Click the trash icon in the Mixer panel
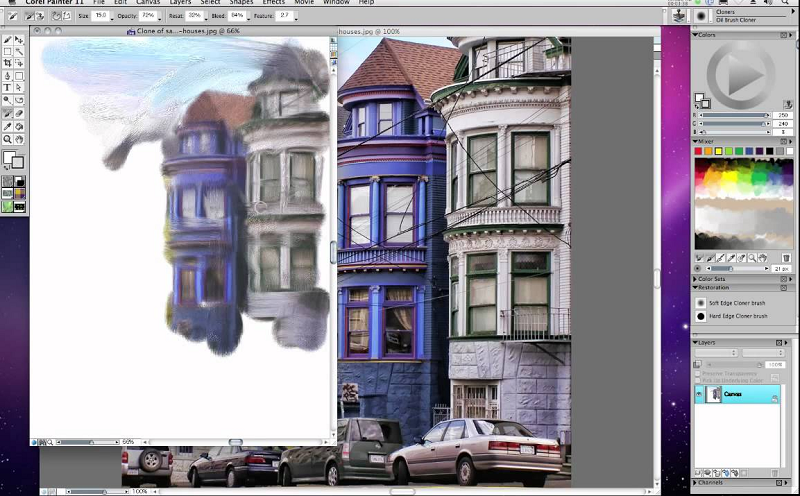The height and width of the screenshot is (496, 800). point(786,257)
